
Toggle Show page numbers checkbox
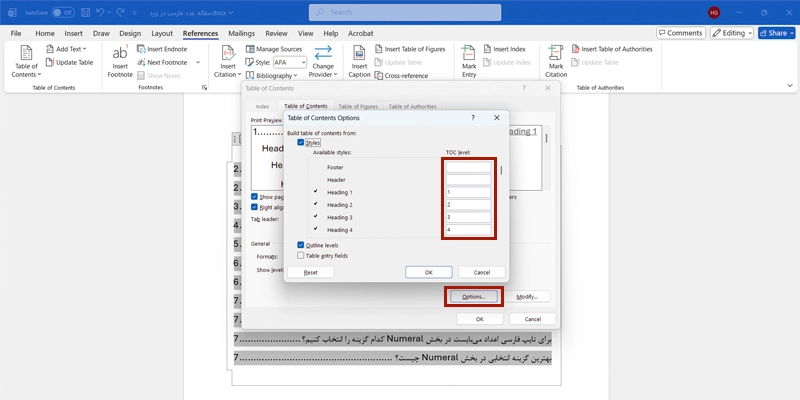coord(254,196)
